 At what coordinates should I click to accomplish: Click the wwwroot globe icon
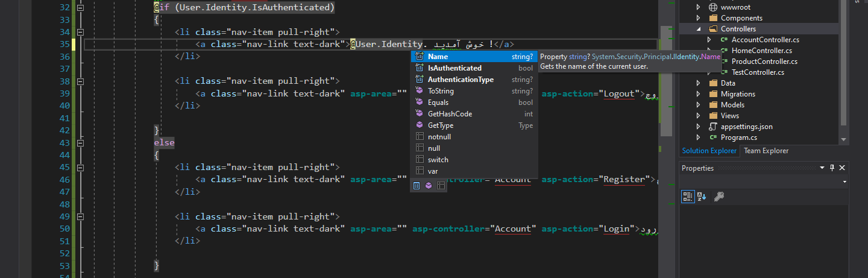pos(712,7)
